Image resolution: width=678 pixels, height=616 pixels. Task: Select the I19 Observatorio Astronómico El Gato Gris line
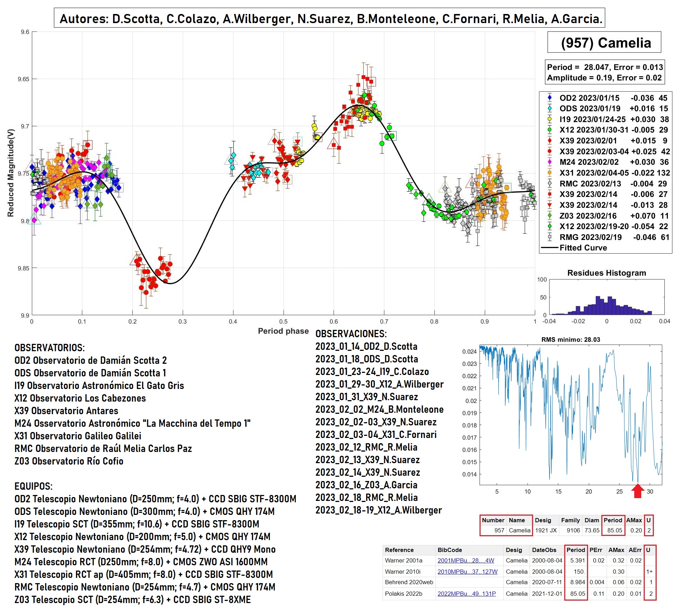(x=99, y=385)
